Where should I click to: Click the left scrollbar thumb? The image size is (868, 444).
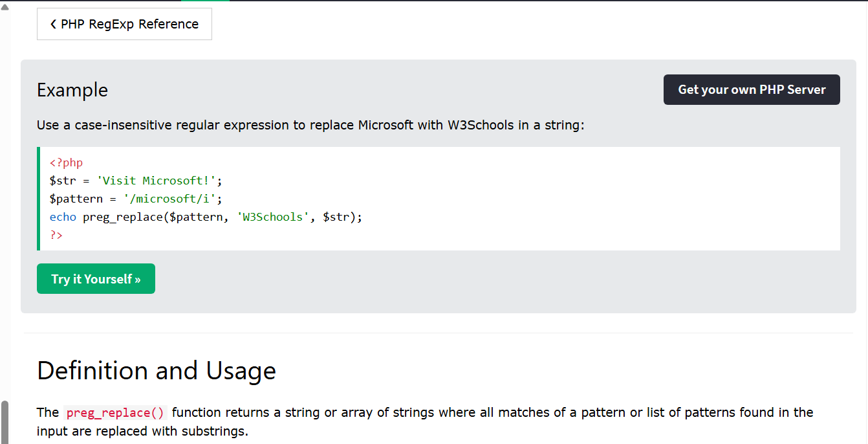[5, 422]
